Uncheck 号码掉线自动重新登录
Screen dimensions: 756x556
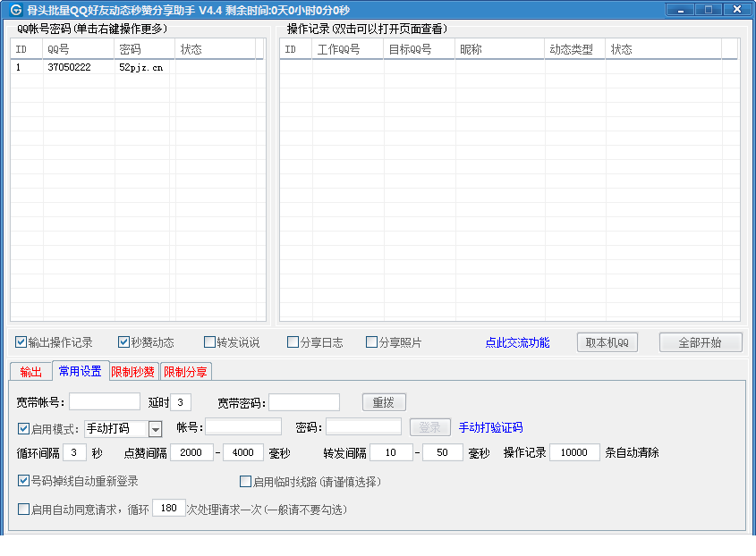[23, 480]
